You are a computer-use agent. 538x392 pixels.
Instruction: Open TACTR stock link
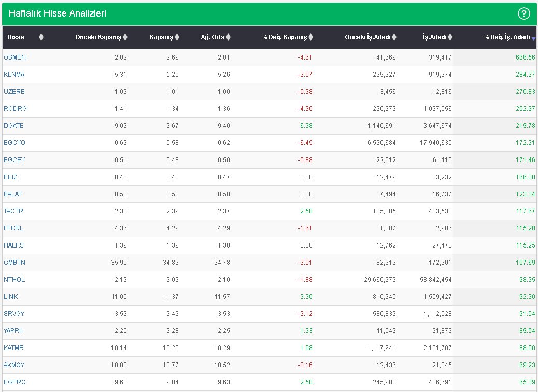[x=13, y=211]
